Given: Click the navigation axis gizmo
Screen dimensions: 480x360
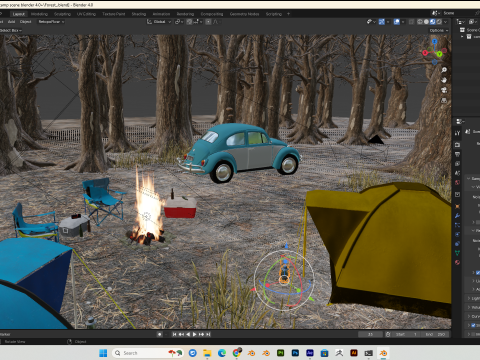Looking at the screenshot, I should 434,52.
